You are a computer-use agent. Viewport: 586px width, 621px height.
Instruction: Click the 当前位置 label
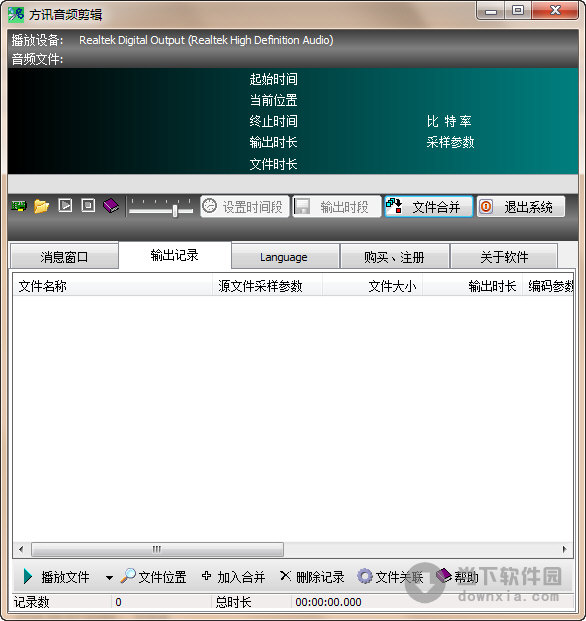(x=273, y=100)
